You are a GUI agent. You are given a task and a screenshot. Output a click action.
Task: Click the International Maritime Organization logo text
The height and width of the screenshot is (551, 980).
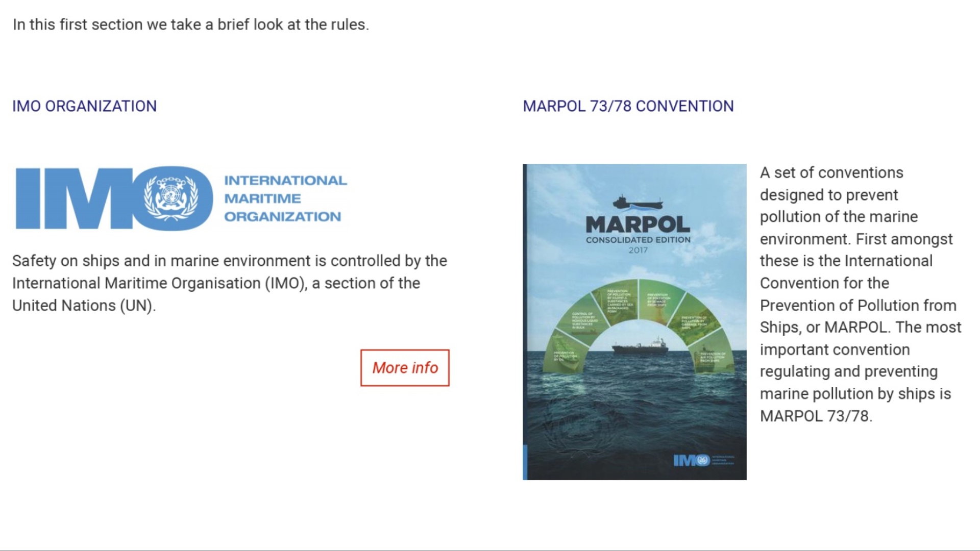(285, 198)
